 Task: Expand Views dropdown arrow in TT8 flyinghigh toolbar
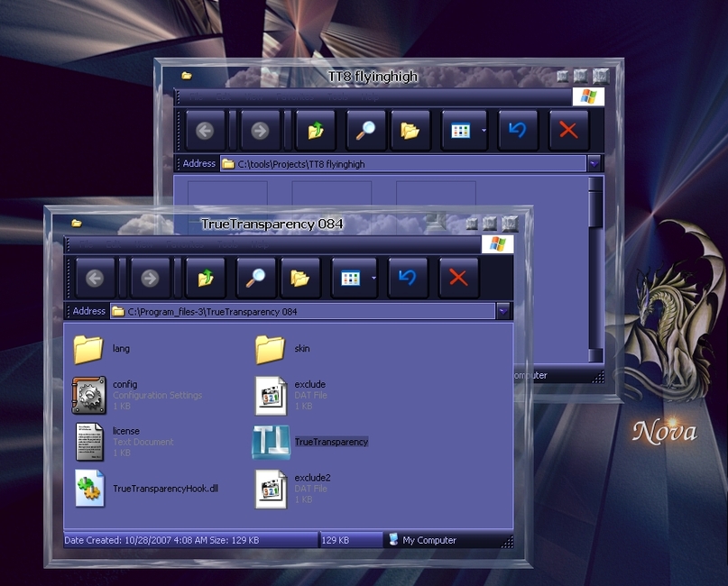pyautogui.click(x=484, y=131)
